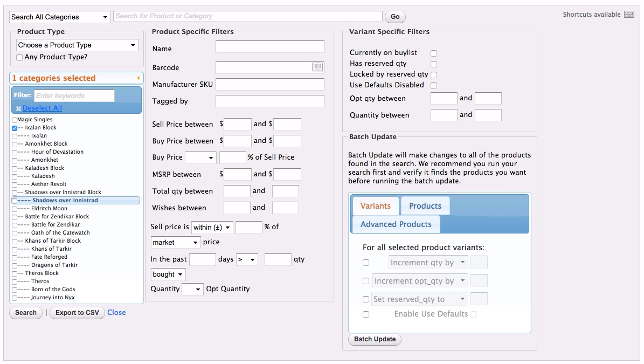Click the Go button
644x364 pixels.
pyautogui.click(x=395, y=17)
